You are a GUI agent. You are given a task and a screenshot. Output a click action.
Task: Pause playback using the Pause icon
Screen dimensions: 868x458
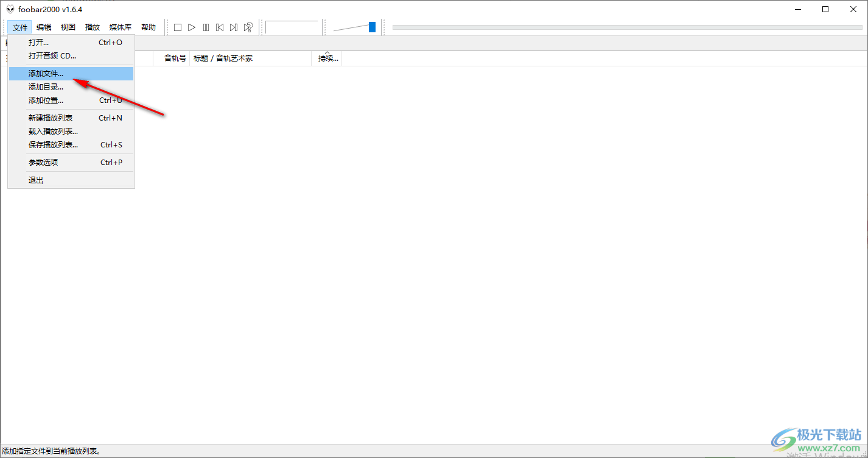[206, 27]
